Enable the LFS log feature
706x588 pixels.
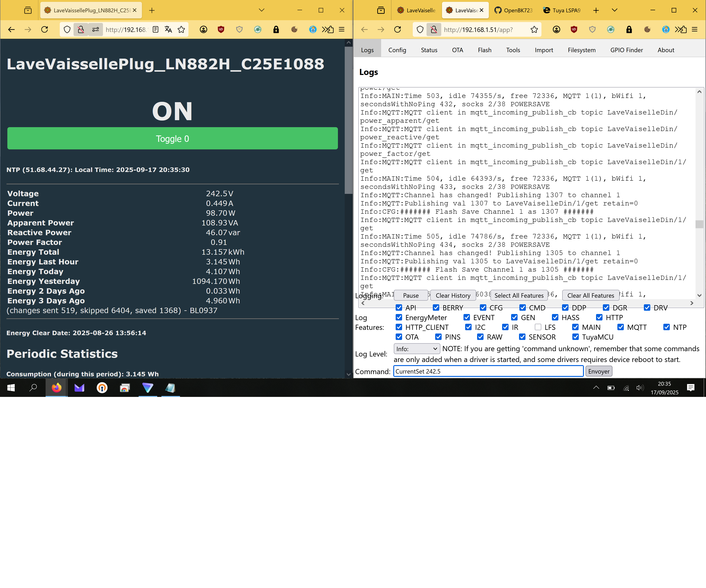tap(538, 327)
